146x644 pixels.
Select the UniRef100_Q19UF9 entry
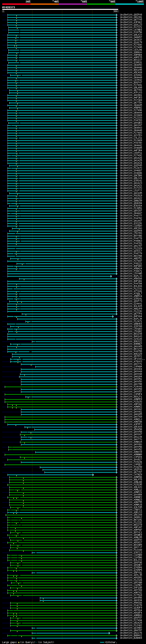click(131, 608)
